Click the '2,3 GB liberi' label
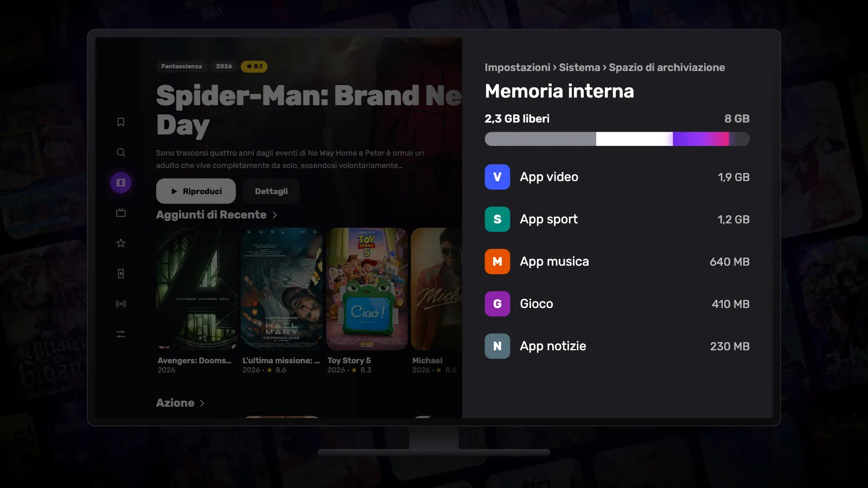Screen dimensions: 868x488 pyautogui.click(x=517, y=119)
